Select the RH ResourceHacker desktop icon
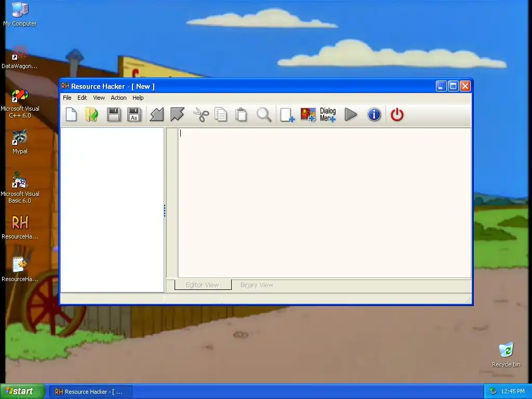532x399 pixels. click(20, 228)
